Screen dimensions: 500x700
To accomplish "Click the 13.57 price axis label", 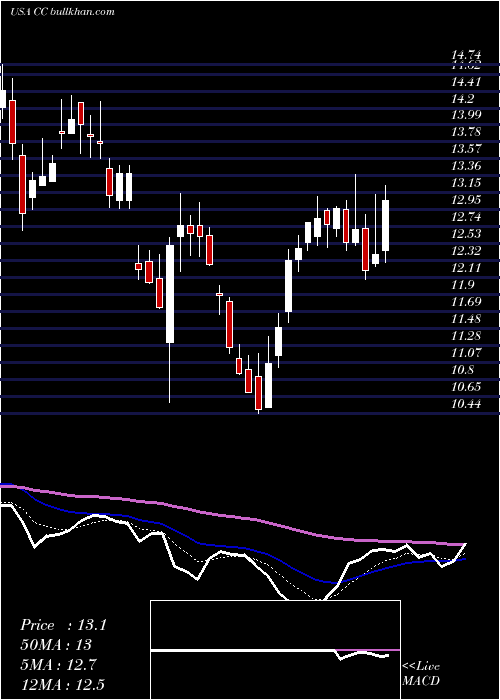I will coord(467,149).
